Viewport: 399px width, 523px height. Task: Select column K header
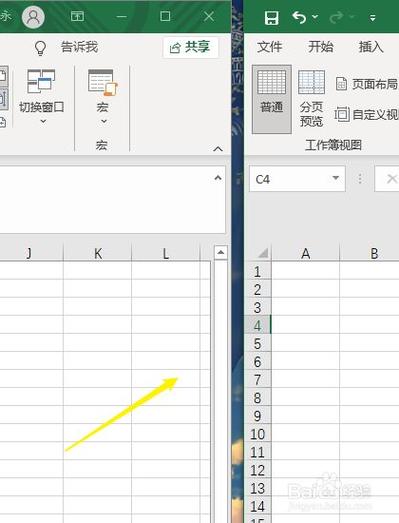[98, 253]
